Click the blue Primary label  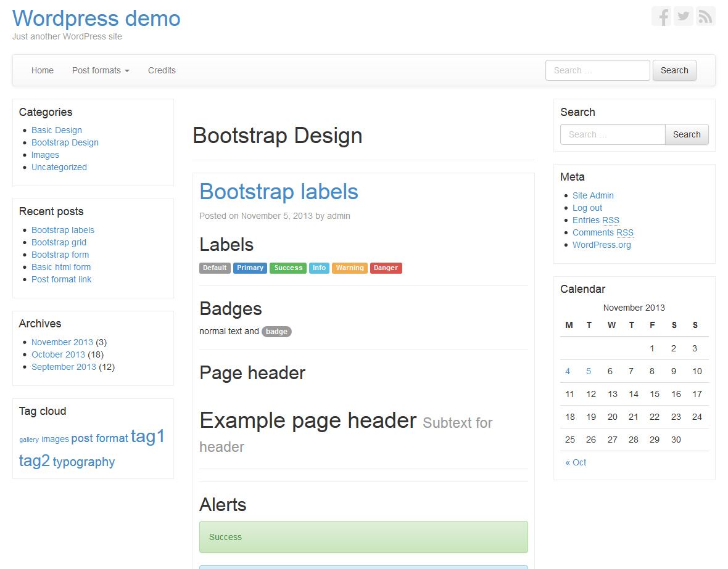(250, 268)
